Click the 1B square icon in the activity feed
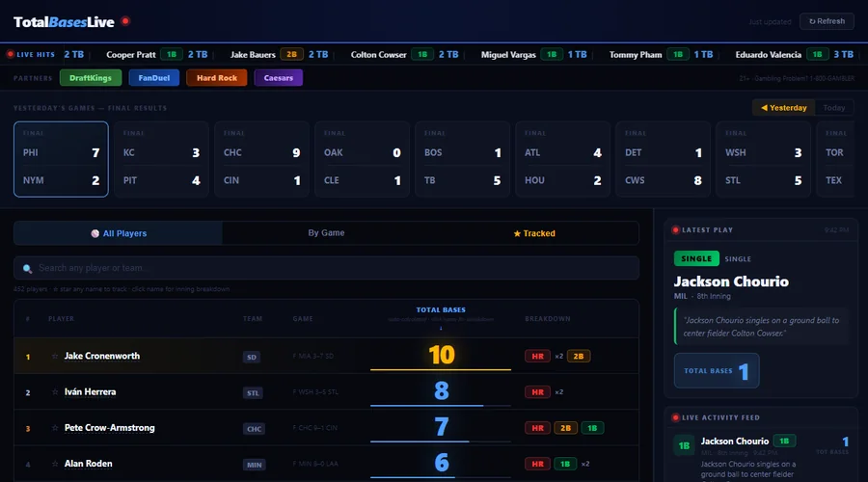This screenshot has height=482, width=868. (684, 445)
